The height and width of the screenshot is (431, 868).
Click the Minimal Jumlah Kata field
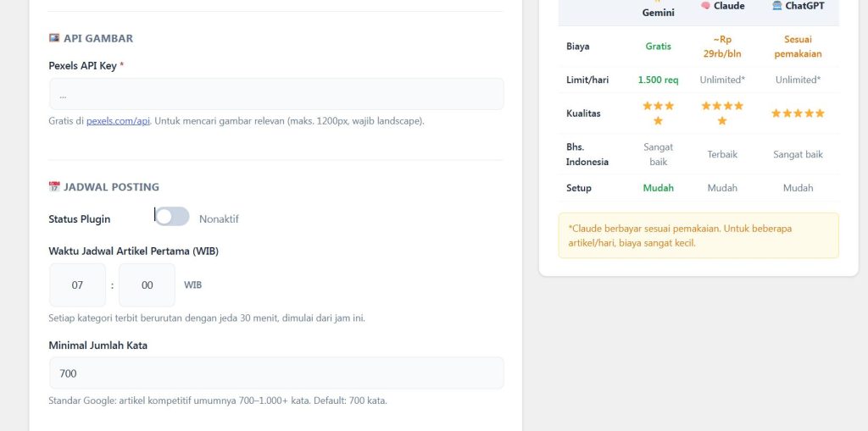click(276, 373)
